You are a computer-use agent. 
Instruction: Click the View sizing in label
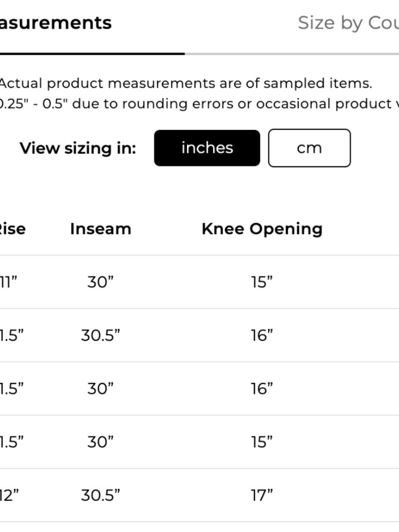[78, 148]
